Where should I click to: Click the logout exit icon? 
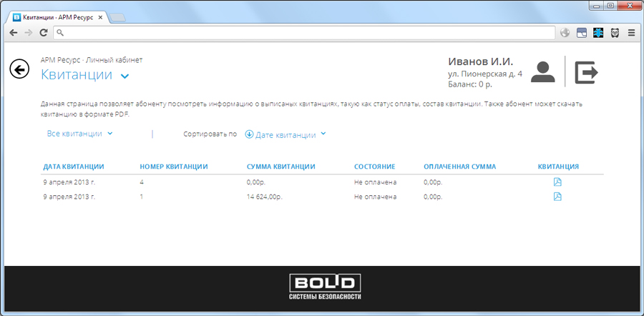pyautogui.click(x=586, y=72)
